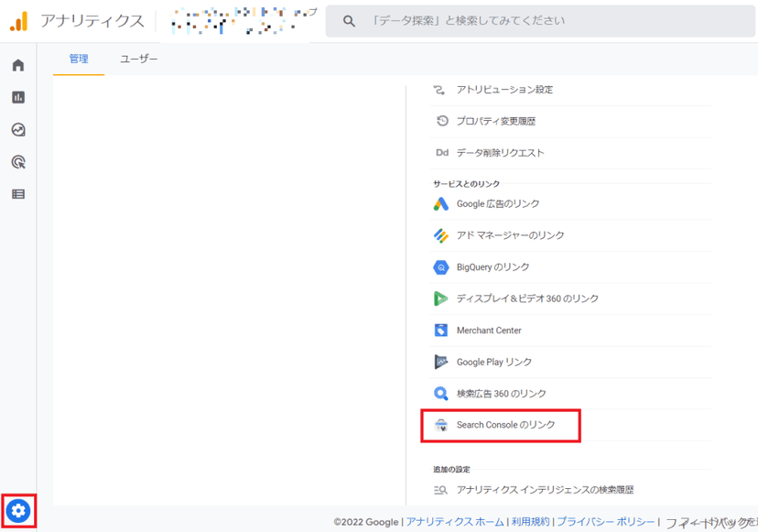
Task: Click the アナリティクス title text
Action: coord(92,21)
